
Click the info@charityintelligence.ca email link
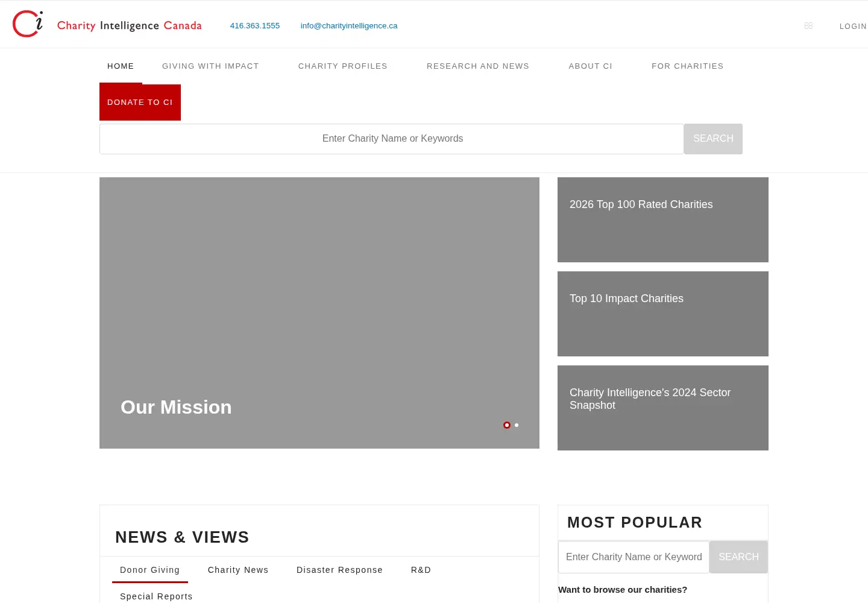pyautogui.click(x=349, y=26)
